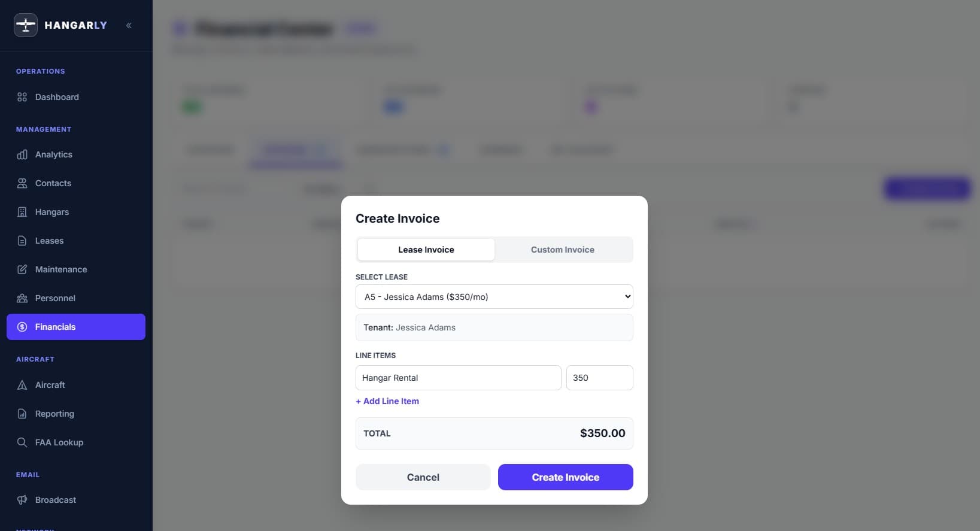The height and width of the screenshot is (531, 980).
Task: Select the Lease Invoice tab
Action: click(x=426, y=250)
